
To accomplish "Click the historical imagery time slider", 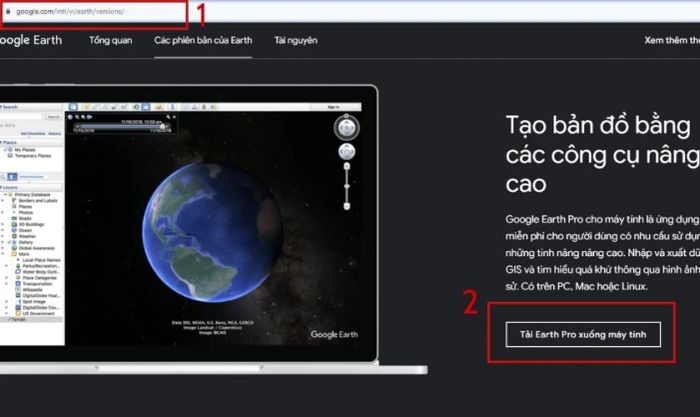I will 121,127.
